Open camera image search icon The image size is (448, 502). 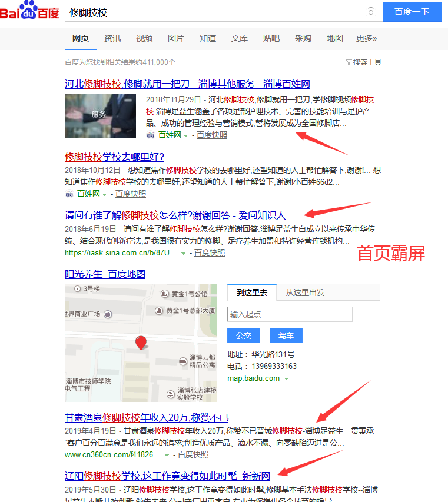(370, 12)
